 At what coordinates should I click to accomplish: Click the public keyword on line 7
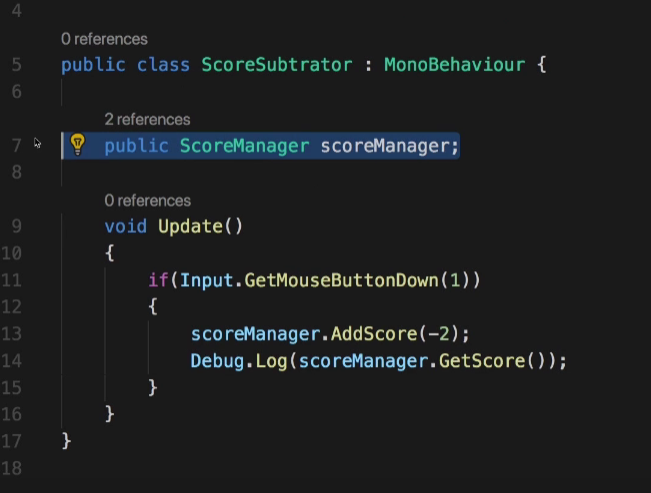click(x=137, y=146)
